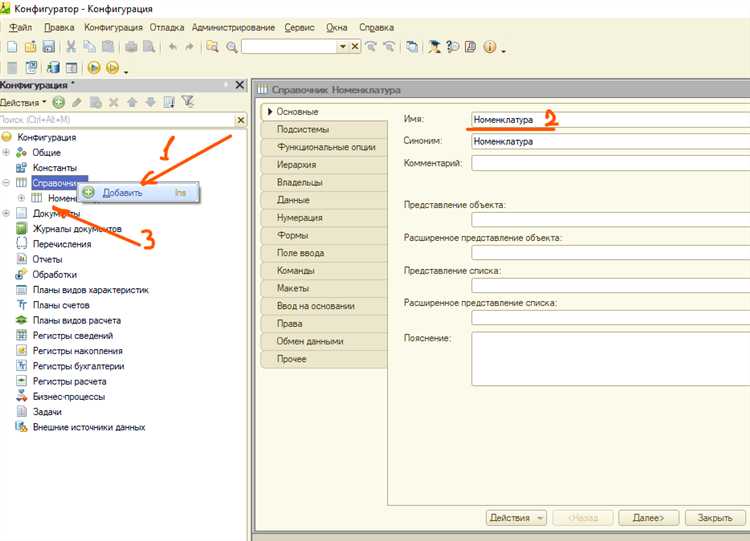Viewport: 750px width, 541px height.
Task: Select Внешние источники данных in the tree
Action: 89,427
